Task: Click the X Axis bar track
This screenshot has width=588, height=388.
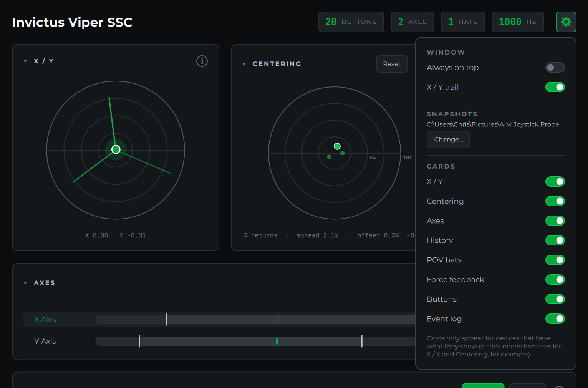Action: coord(255,319)
